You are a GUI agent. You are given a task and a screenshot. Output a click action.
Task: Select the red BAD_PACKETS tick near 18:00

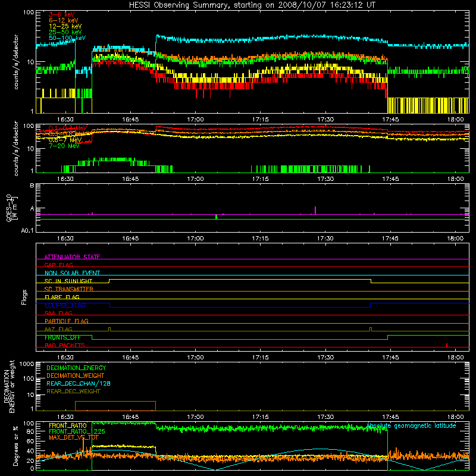pos(447,345)
